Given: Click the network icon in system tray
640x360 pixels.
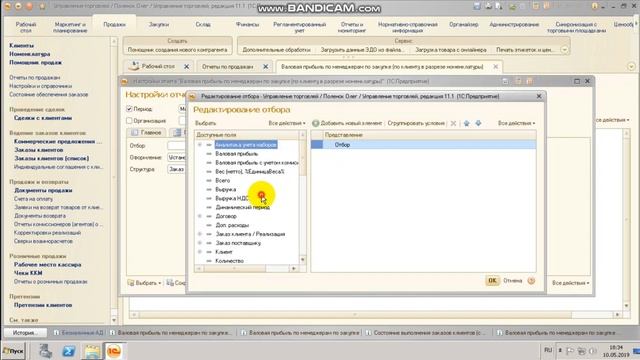Looking at the screenshot, I should (x=581, y=351).
